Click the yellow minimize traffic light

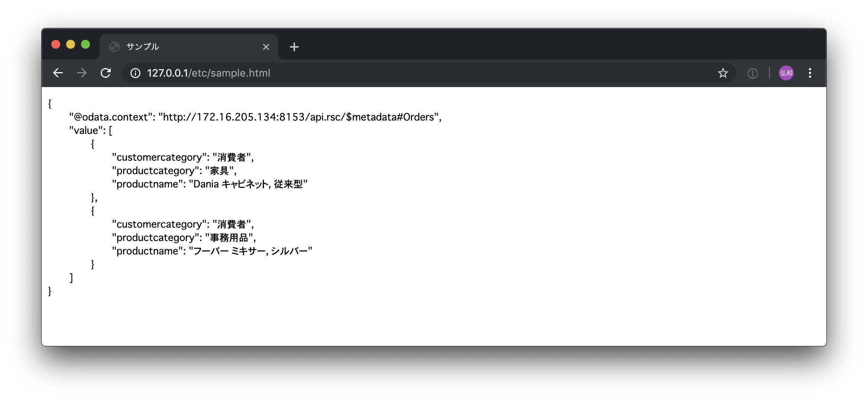pyautogui.click(x=71, y=44)
